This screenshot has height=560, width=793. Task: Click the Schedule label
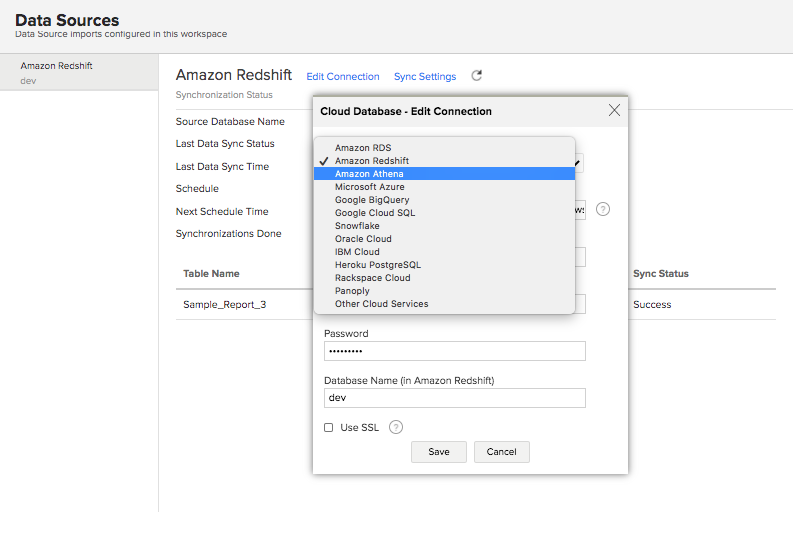(197, 189)
